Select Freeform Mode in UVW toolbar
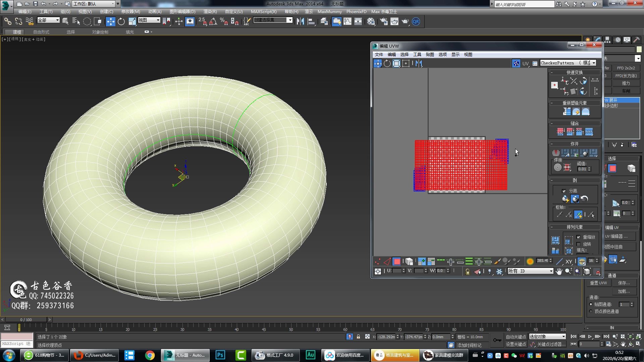This screenshot has height=362, width=644. pyautogui.click(x=406, y=63)
